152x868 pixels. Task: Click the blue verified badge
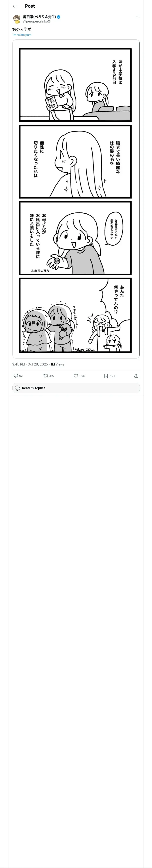[59, 17]
